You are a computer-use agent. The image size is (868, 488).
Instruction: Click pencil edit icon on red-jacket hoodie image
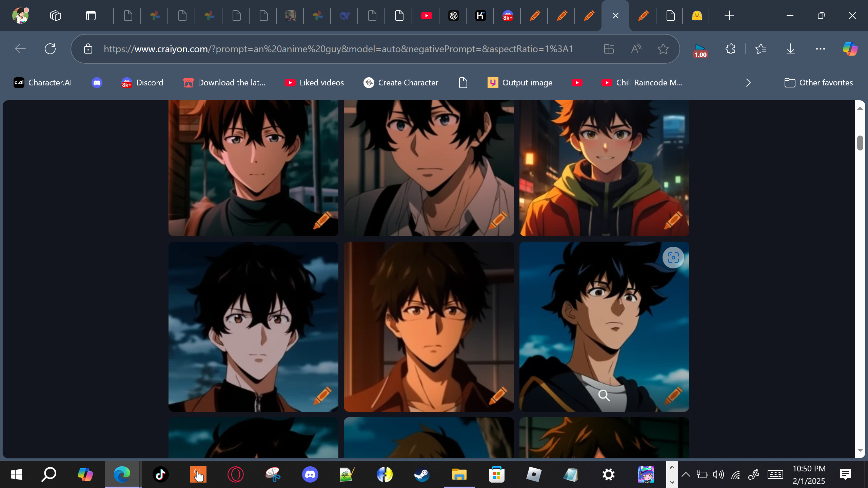click(x=673, y=220)
